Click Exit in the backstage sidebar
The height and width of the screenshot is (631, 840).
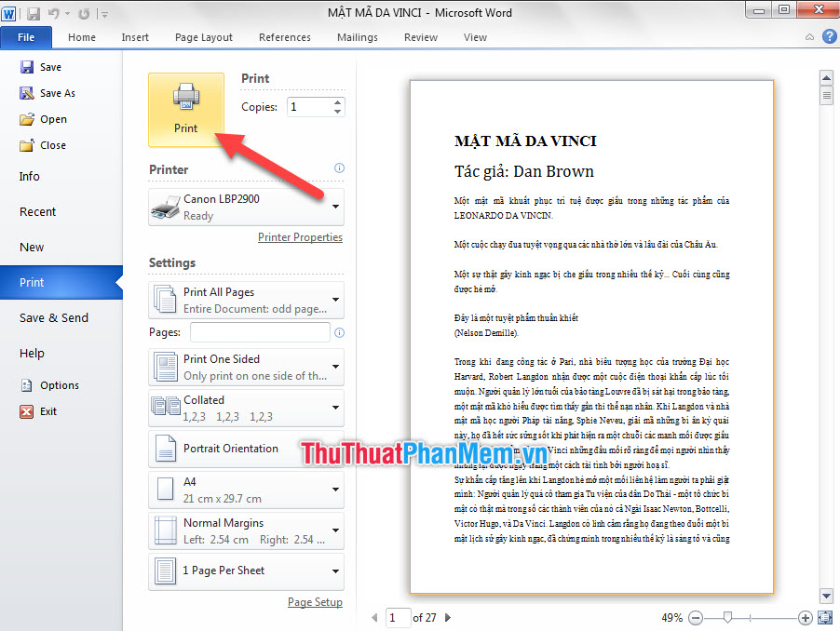tap(38, 411)
